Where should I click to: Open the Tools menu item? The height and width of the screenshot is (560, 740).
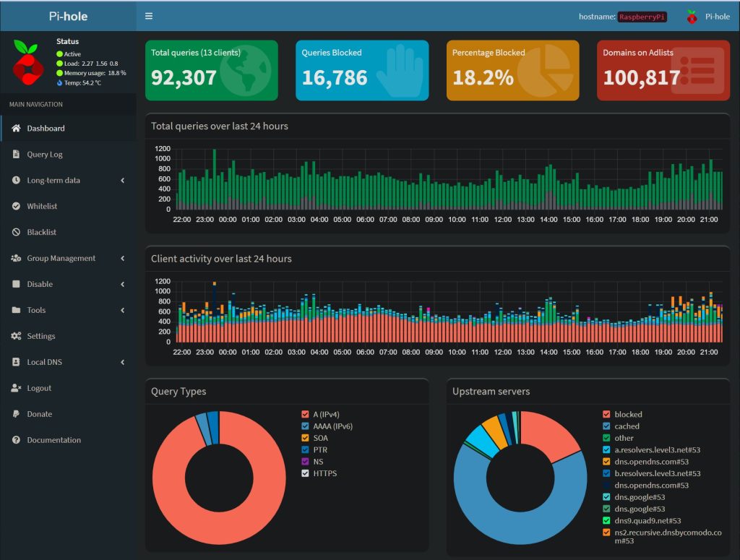[36, 311]
